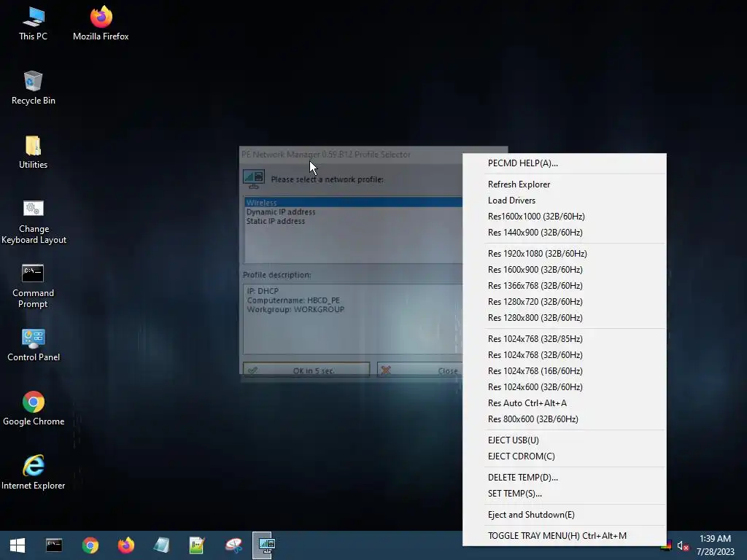Set resolution Res 1280x720 (32B/60Hz)
Image resolution: width=747 pixels, height=560 pixels.
[565, 301]
